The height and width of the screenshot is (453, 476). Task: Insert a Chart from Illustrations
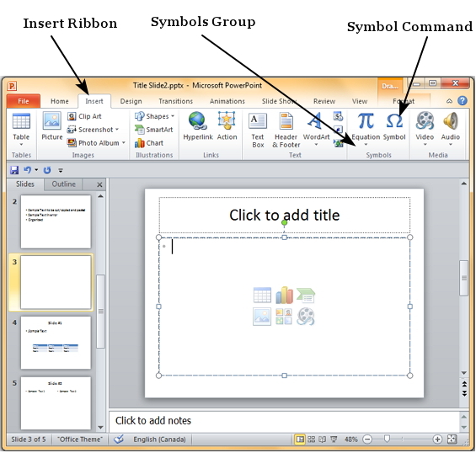point(149,143)
